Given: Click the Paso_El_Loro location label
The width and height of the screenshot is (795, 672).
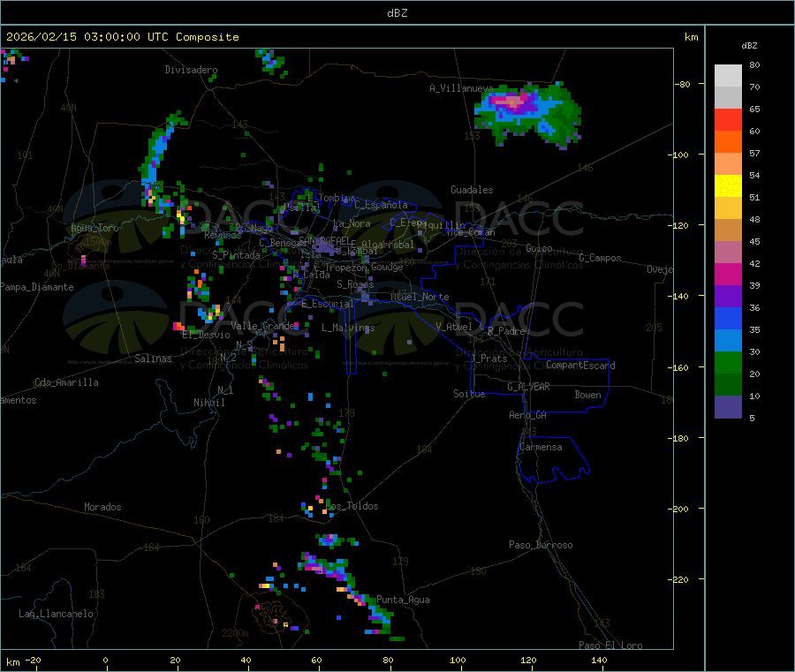Looking at the screenshot, I should point(610,646).
